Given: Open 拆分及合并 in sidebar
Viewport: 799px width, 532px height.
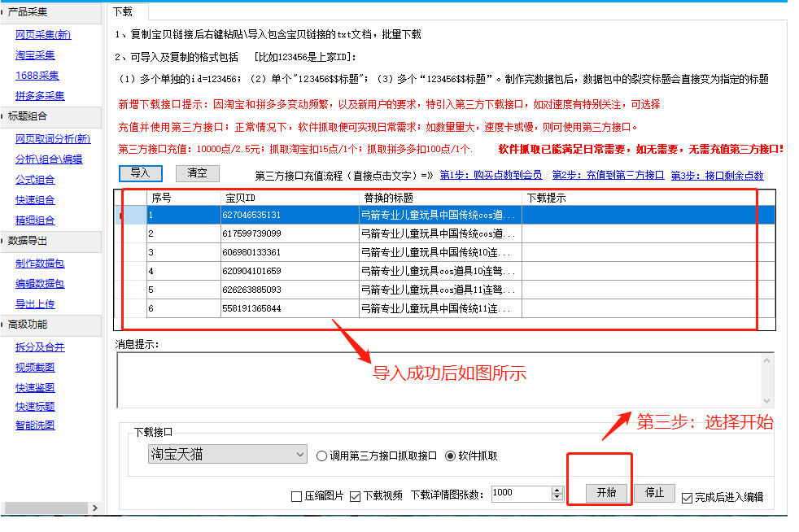Looking at the screenshot, I should point(40,347).
